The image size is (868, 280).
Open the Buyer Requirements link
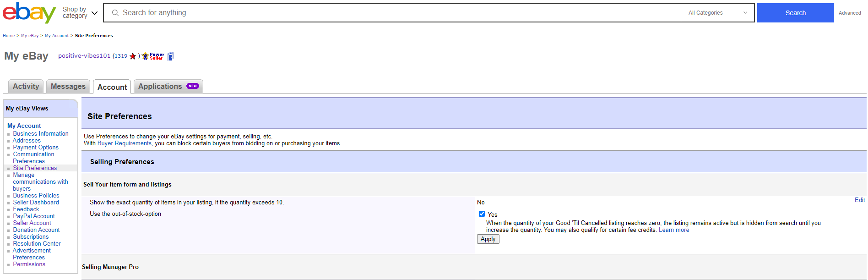pyautogui.click(x=124, y=143)
